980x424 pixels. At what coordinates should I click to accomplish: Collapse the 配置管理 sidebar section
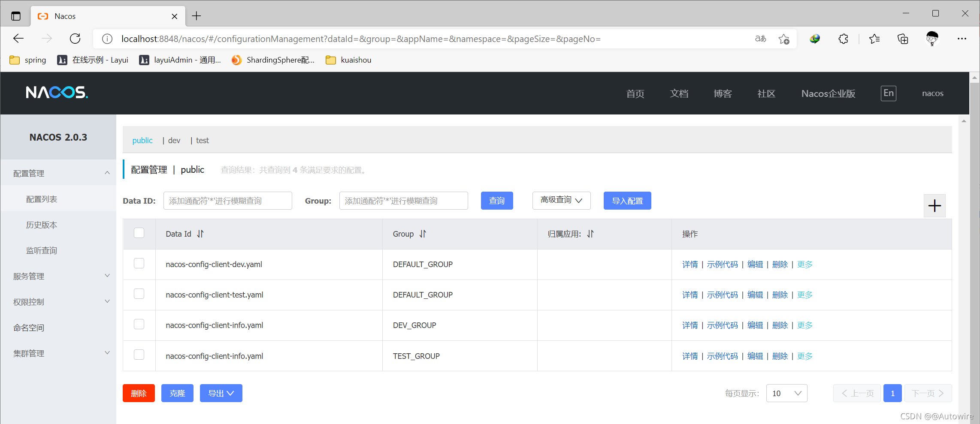point(58,173)
